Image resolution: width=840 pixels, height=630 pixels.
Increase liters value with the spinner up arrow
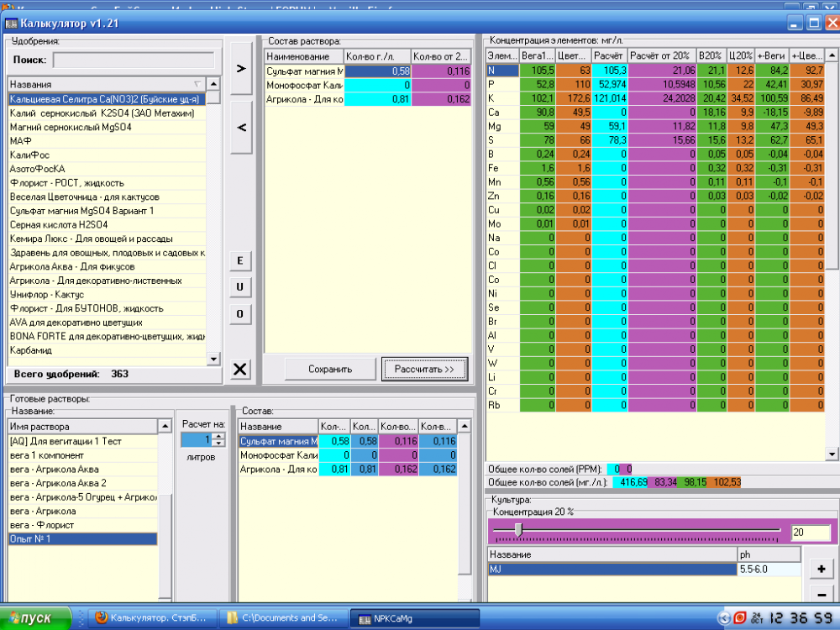218,436
